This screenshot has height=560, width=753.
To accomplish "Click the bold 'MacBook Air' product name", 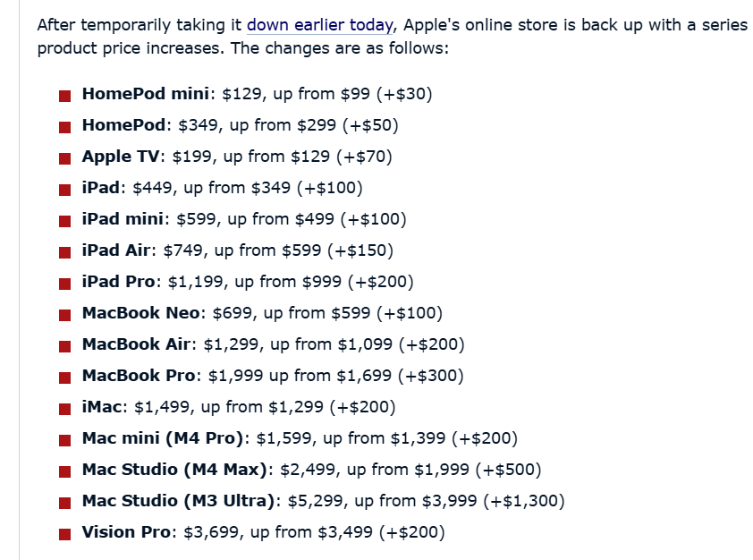I will coord(137,344).
